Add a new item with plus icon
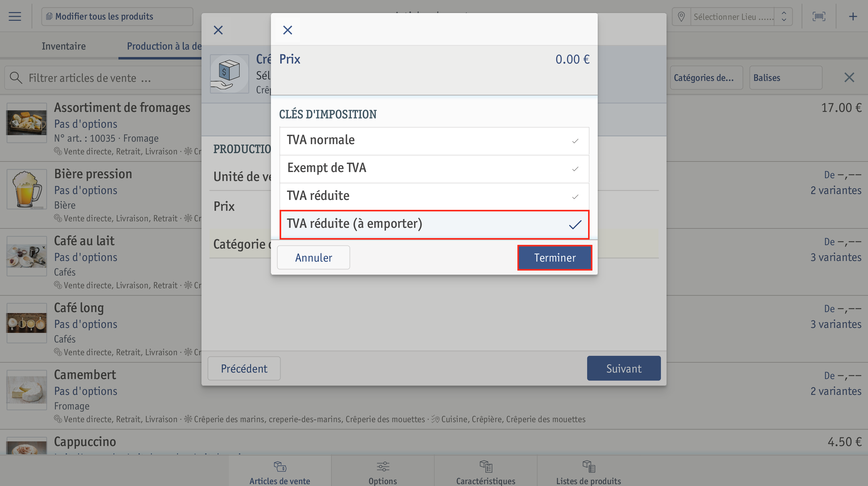 tap(853, 16)
